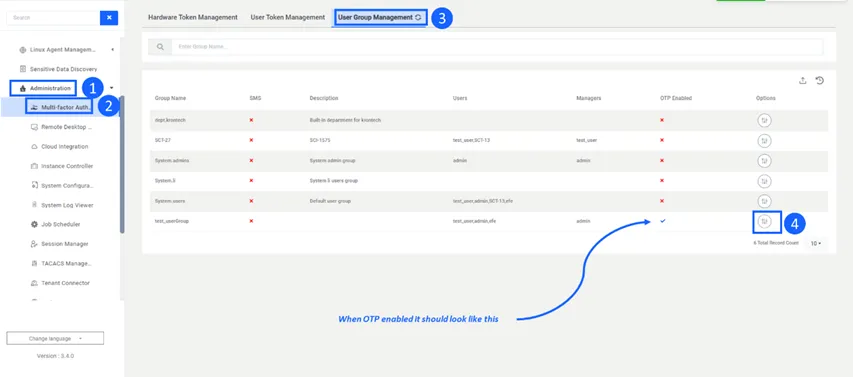Select the User Group Management tab
Viewport: 853px width, 377px height.
[x=375, y=17]
